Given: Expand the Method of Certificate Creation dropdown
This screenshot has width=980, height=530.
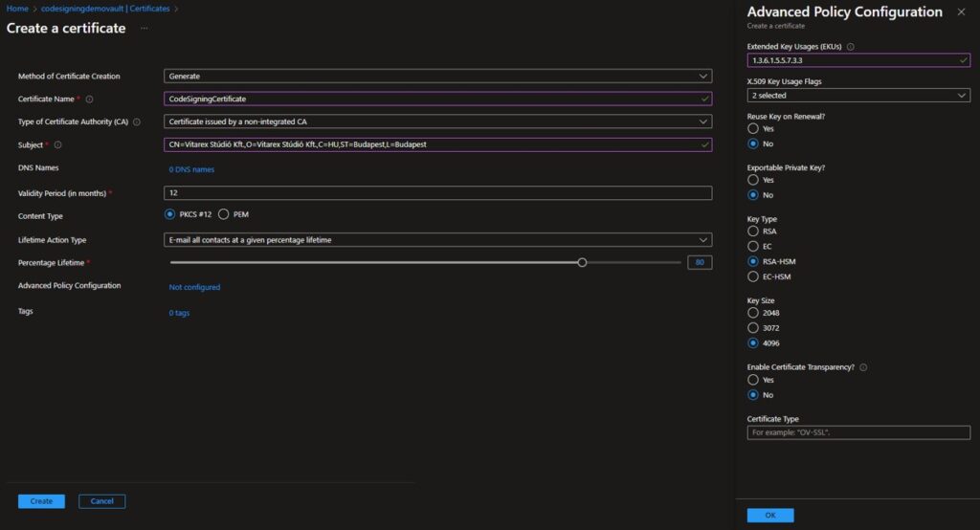Looking at the screenshot, I should [x=437, y=77].
